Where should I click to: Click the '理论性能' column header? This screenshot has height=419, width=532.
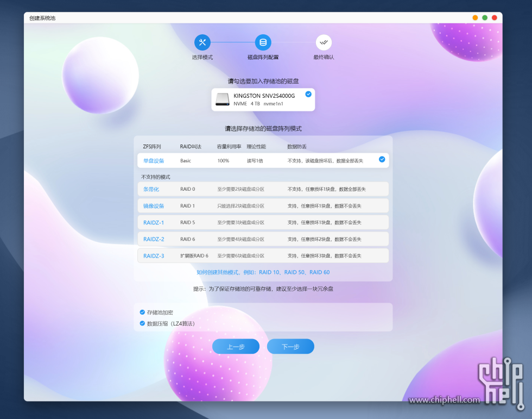(x=256, y=147)
